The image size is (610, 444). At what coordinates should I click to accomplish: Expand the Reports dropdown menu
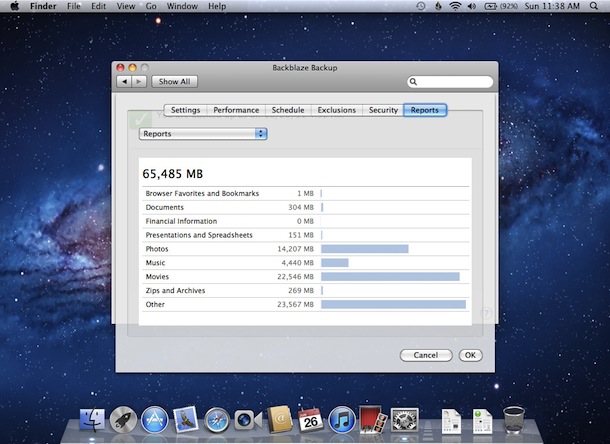pos(203,133)
